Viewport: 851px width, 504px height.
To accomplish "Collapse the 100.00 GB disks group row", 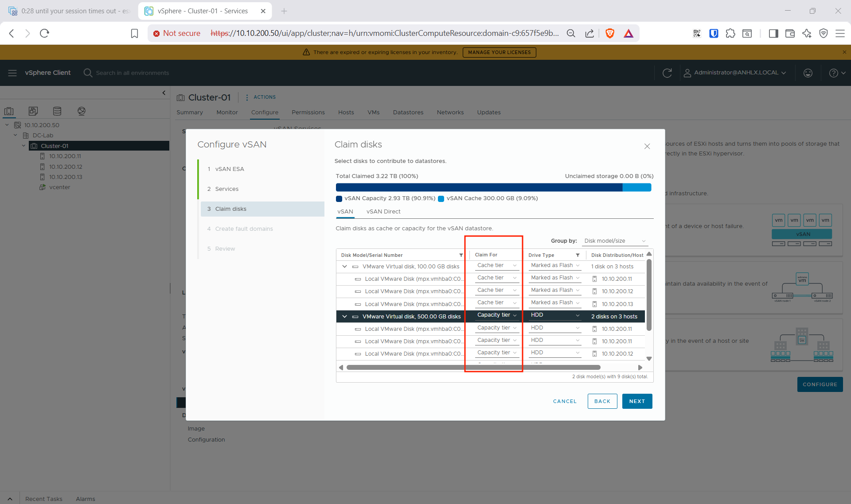I will tap(344, 266).
